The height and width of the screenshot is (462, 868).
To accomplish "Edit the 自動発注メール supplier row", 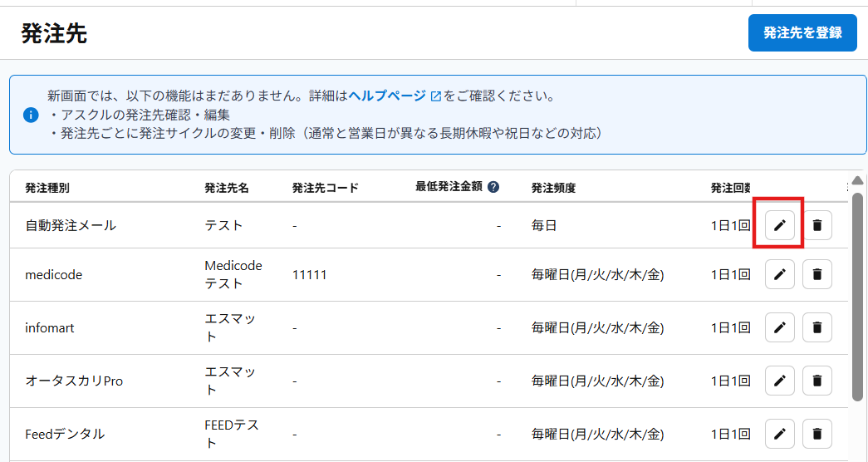I will (x=779, y=225).
